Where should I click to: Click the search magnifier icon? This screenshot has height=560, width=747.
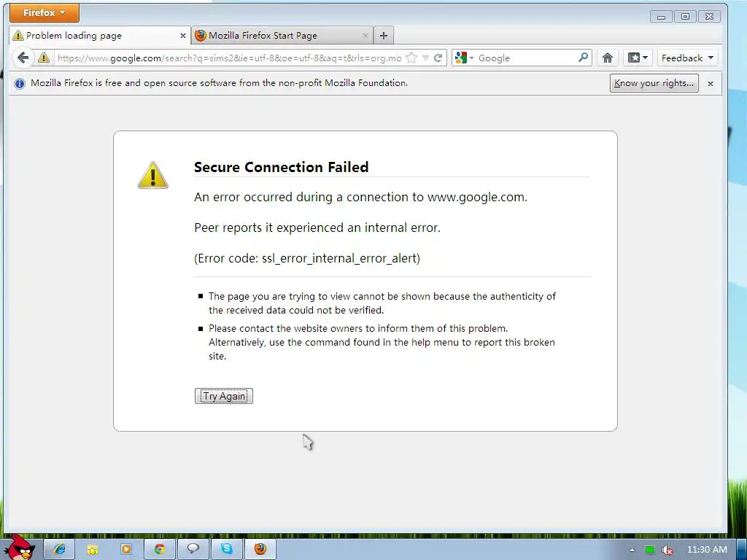coord(583,58)
